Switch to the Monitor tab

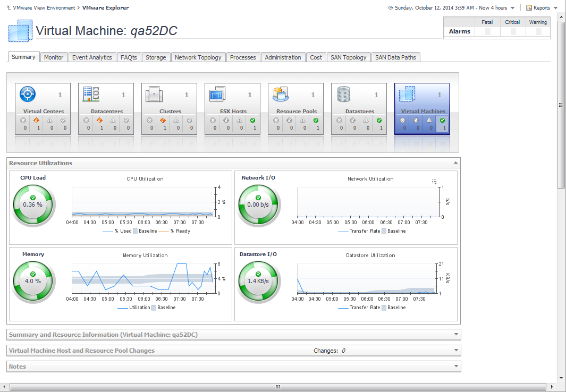point(54,57)
